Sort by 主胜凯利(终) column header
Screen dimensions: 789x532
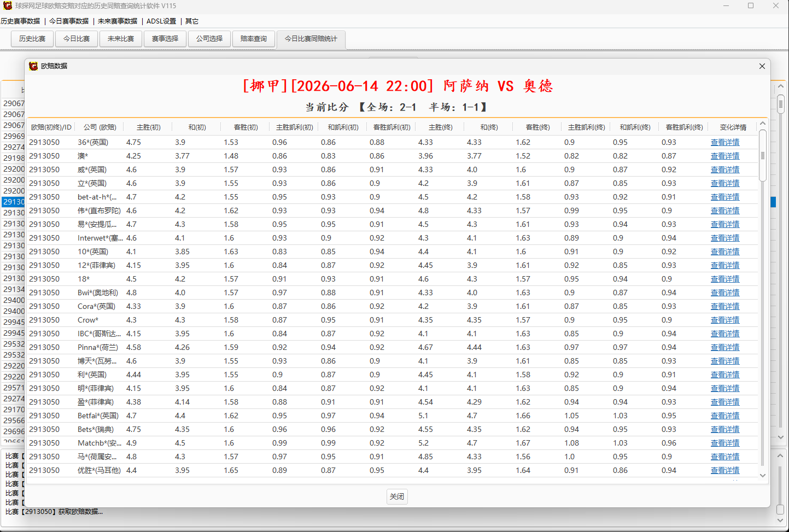tap(586, 127)
